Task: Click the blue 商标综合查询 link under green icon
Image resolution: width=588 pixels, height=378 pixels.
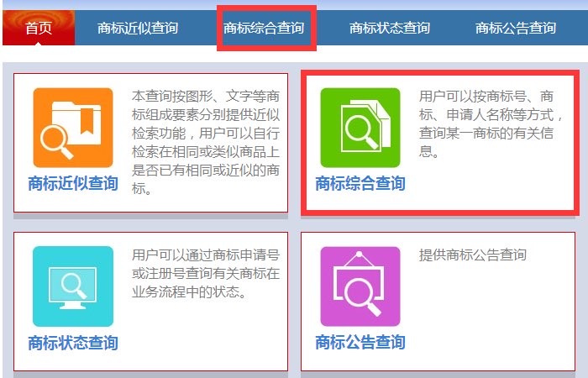Action: click(x=360, y=184)
